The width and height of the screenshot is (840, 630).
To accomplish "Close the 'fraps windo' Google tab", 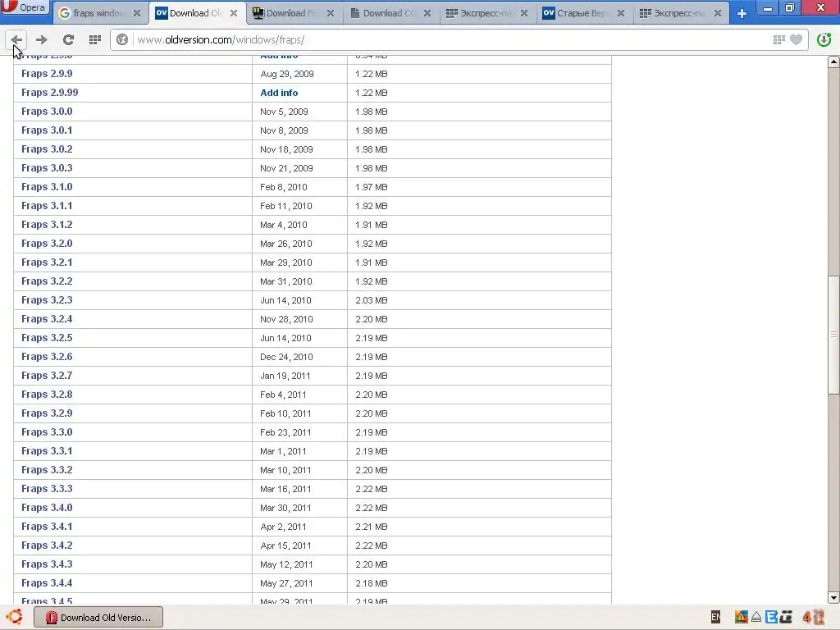I will tap(137, 13).
